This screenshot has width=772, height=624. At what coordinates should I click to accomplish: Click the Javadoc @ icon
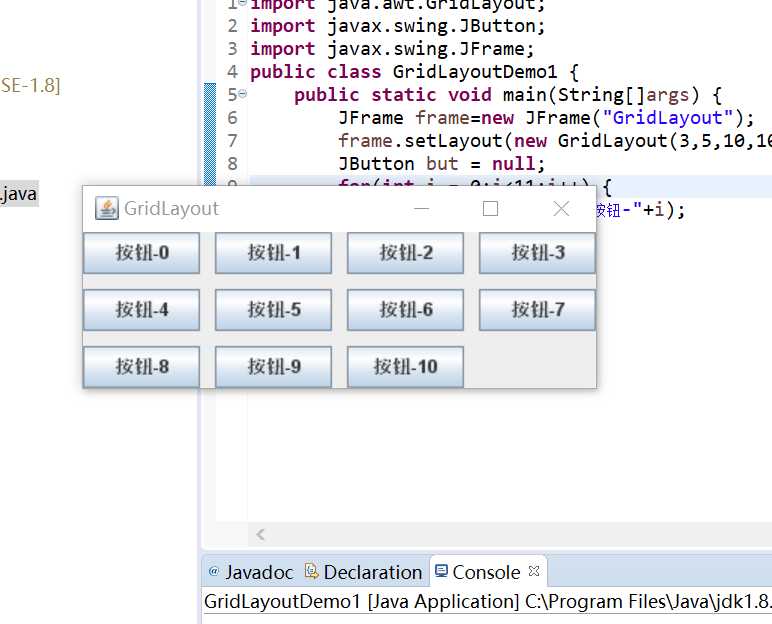point(214,571)
